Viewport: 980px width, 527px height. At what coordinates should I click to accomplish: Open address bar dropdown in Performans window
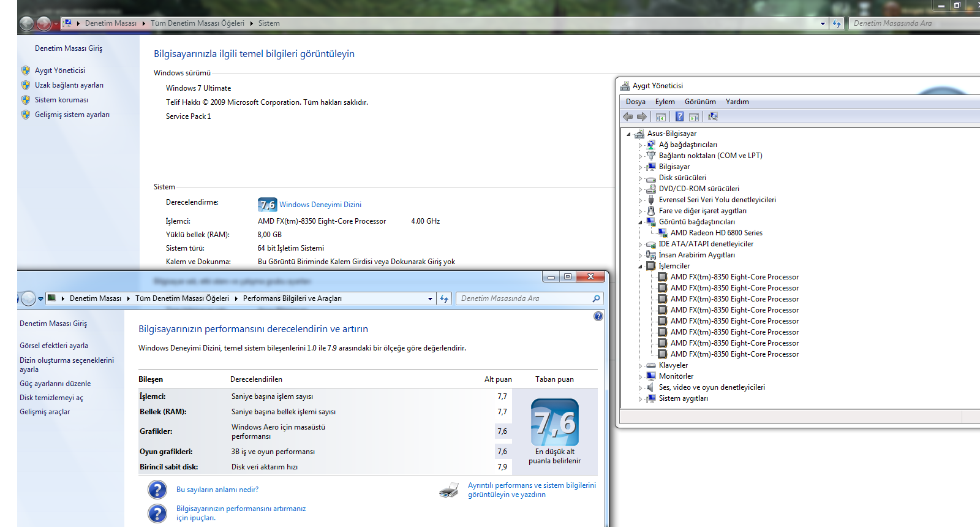pos(430,298)
